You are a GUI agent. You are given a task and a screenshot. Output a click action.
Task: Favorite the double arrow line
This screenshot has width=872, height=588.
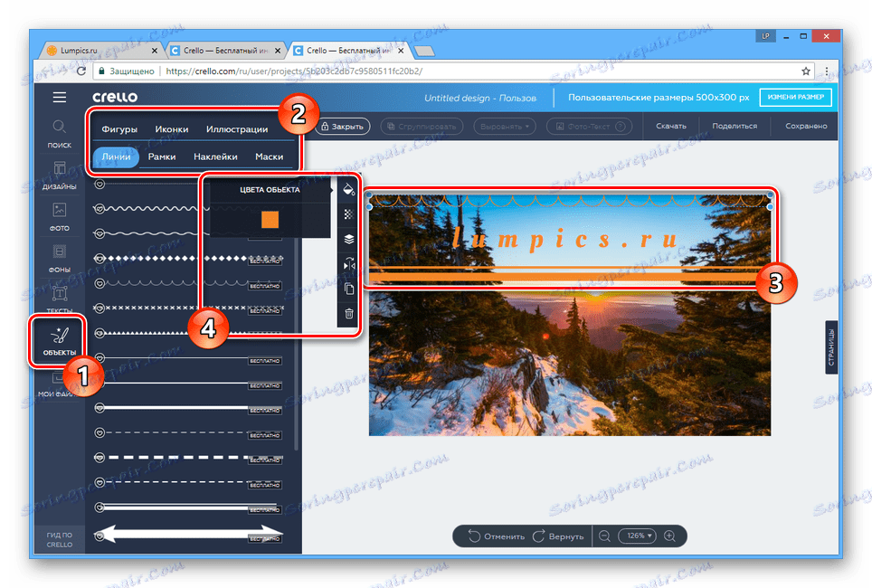tap(100, 536)
